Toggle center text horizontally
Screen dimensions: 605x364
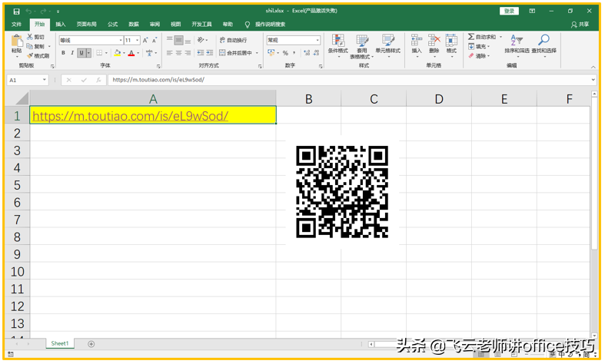(x=178, y=53)
